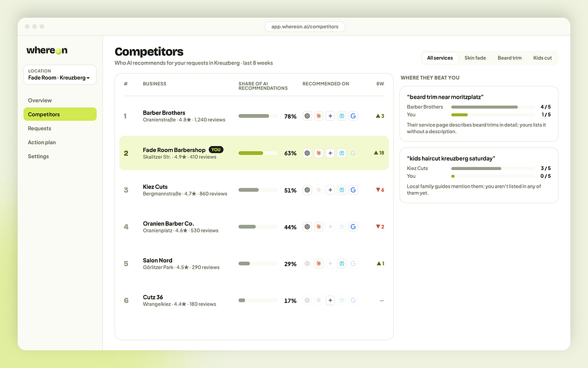Viewport: 588px width, 368px height.
Task: Open the Fade Room Barbershop business name
Action: click(174, 150)
